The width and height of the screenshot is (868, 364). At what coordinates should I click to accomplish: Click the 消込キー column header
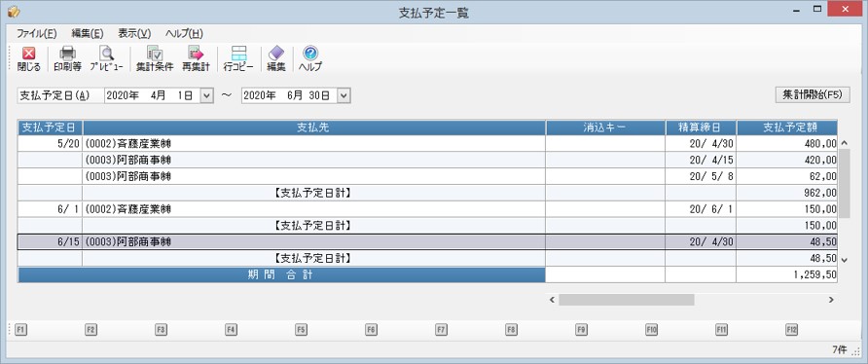[x=605, y=127]
